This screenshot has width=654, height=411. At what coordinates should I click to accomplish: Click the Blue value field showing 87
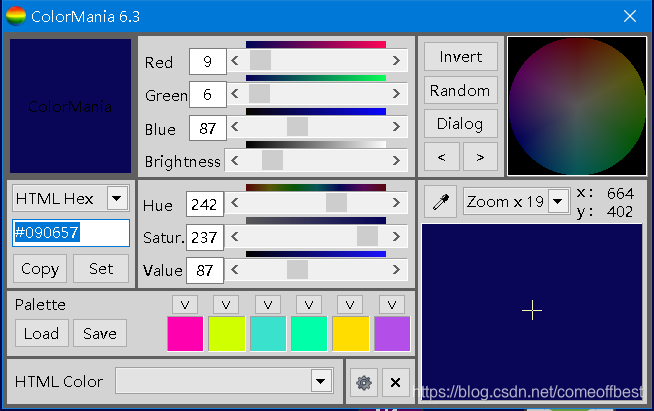click(208, 128)
